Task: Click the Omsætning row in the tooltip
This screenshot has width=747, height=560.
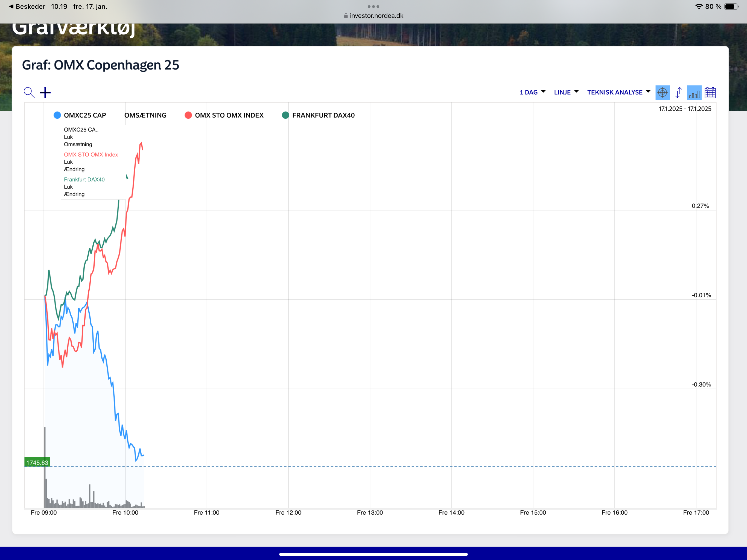Action: tap(78, 144)
